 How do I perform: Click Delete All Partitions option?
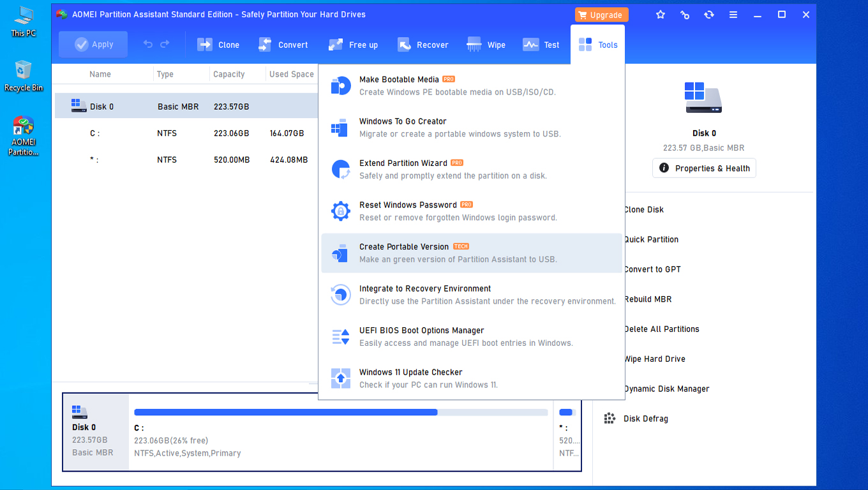pos(662,329)
